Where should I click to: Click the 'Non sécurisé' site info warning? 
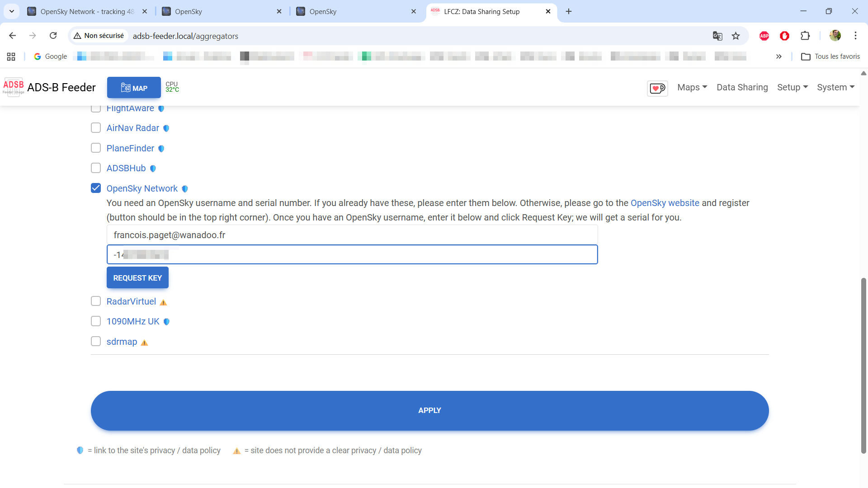99,36
